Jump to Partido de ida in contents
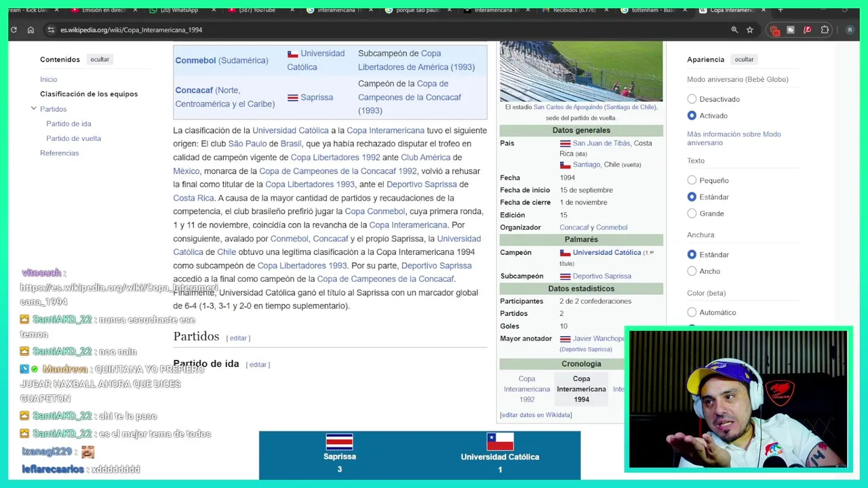The height and width of the screenshot is (488, 868). point(68,124)
